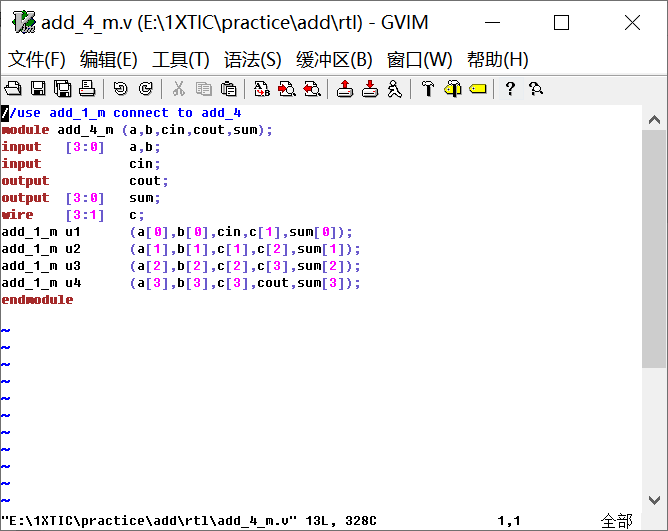668x531 pixels.
Task: Open Find and Replace tool icon
Action: click(262, 89)
